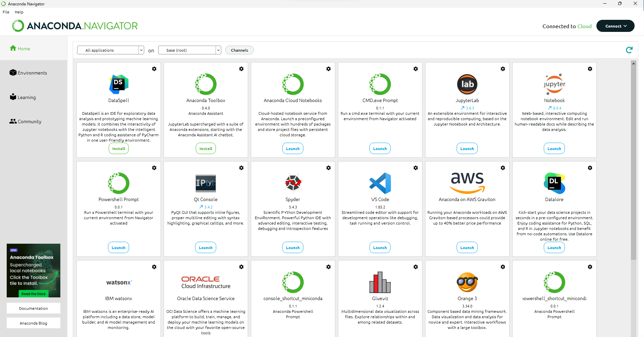This screenshot has height=337, width=644.
Task: Open JupyterLab tile gear options
Action: click(x=503, y=69)
